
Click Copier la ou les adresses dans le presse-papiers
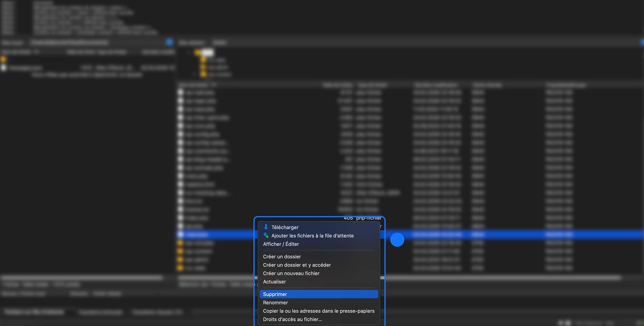click(x=319, y=311)
